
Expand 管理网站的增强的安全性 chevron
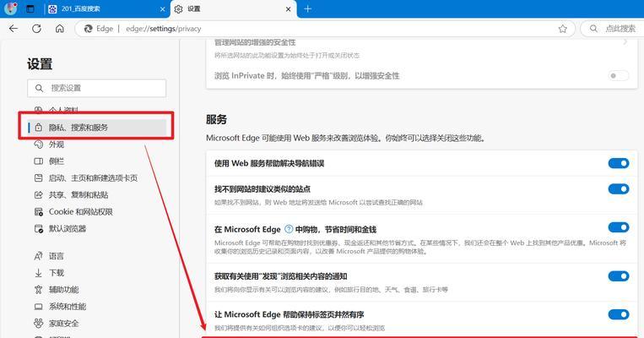pos(625,42)
